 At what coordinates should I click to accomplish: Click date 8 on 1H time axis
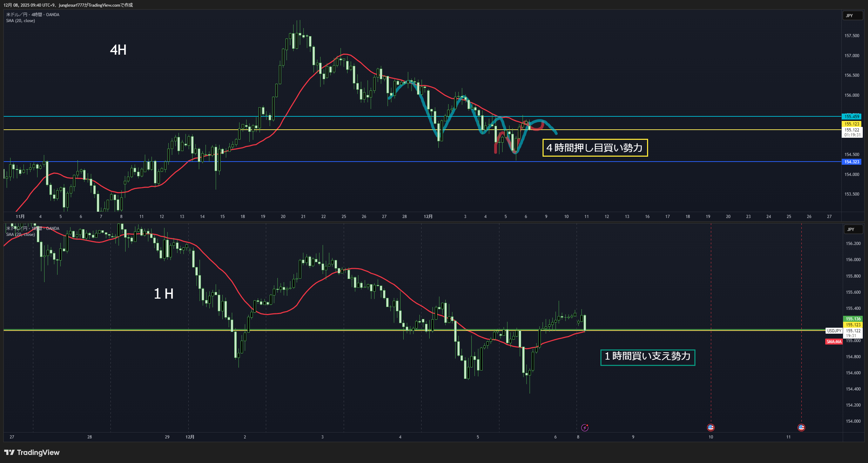click(578, 437)
